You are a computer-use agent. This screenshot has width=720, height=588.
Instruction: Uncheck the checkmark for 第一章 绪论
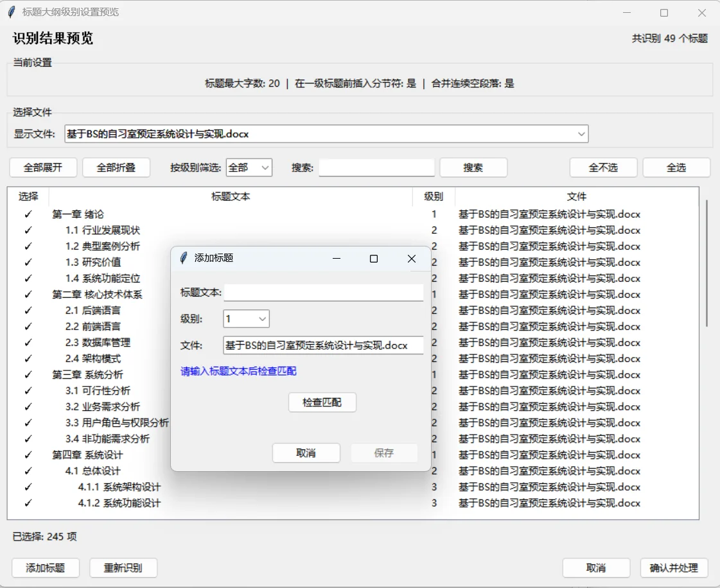pyautogui.click(x=27, y=214)
